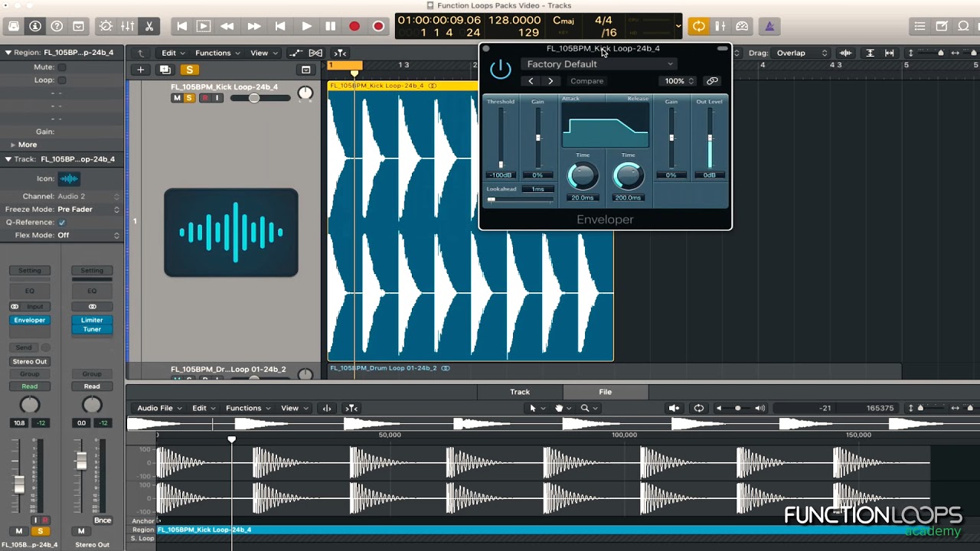Open the Factory Default preset dropdown
This screenshot has width=980, height=551.
pyautogui.click(x=599, y=64)
